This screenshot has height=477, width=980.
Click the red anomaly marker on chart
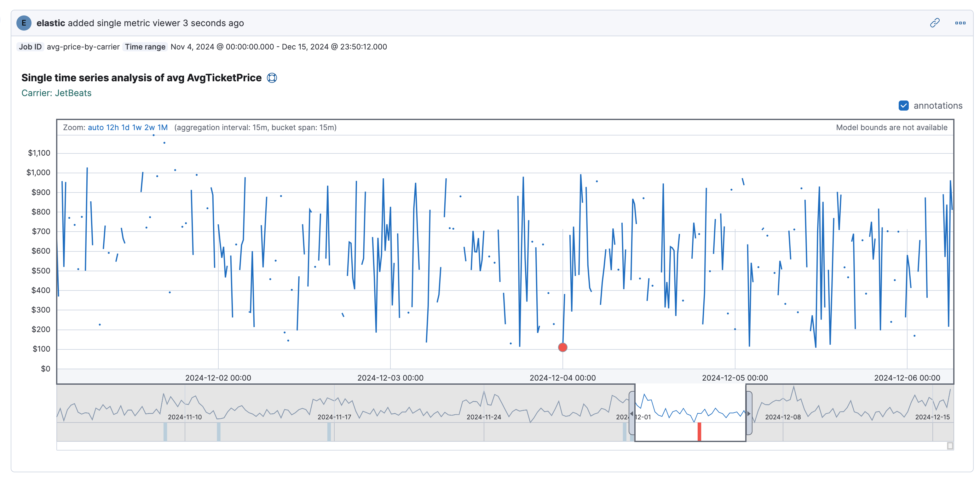pos(563,347)
